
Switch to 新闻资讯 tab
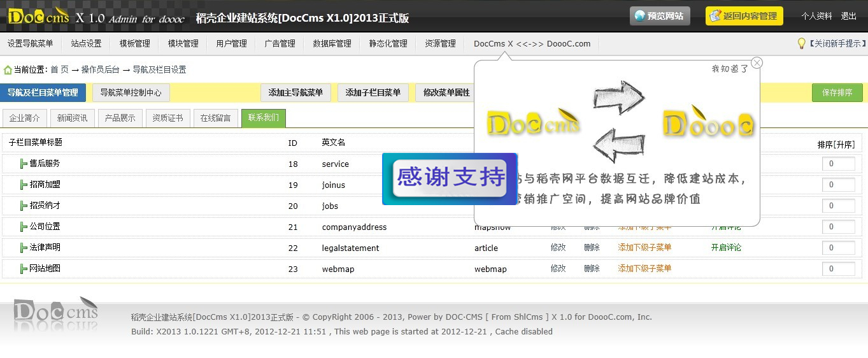[x=73, y=118]
